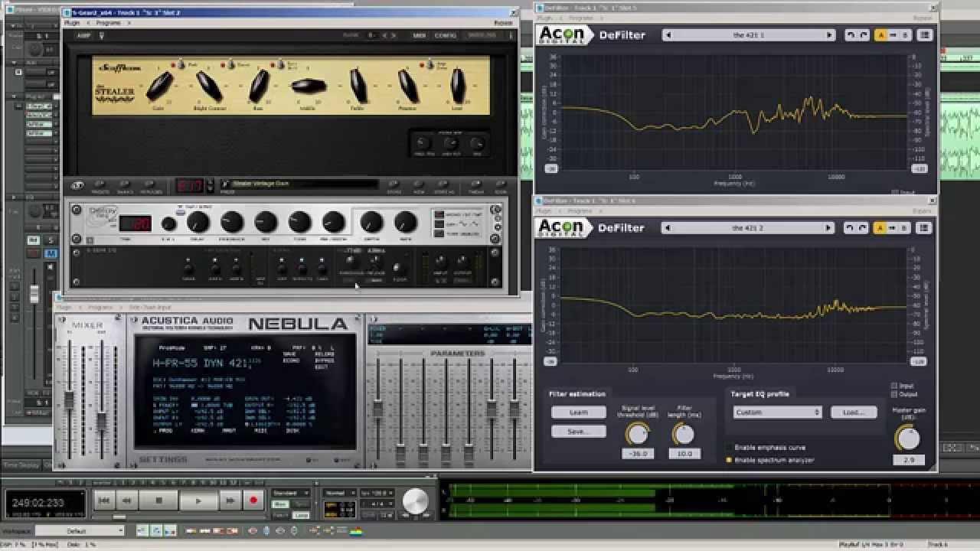Click the Filter length knob in DeFilter
This screenshot has width=980, height=551.
click(684, 434)
